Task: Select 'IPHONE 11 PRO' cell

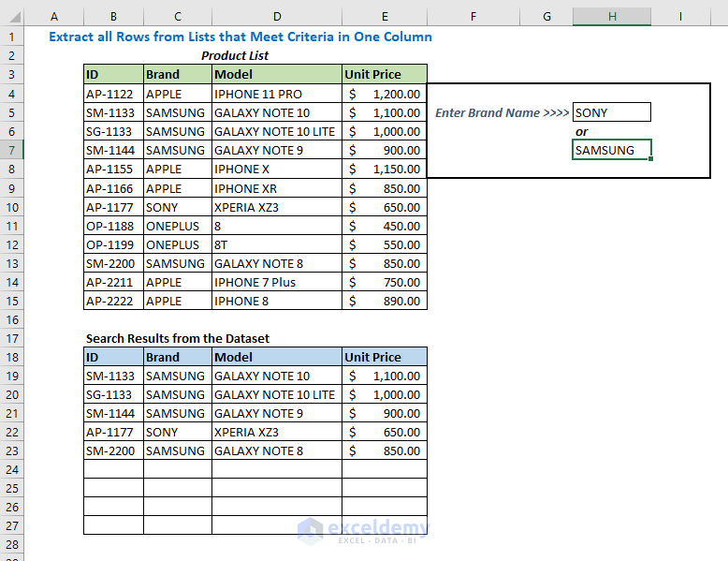Action: 277,94
